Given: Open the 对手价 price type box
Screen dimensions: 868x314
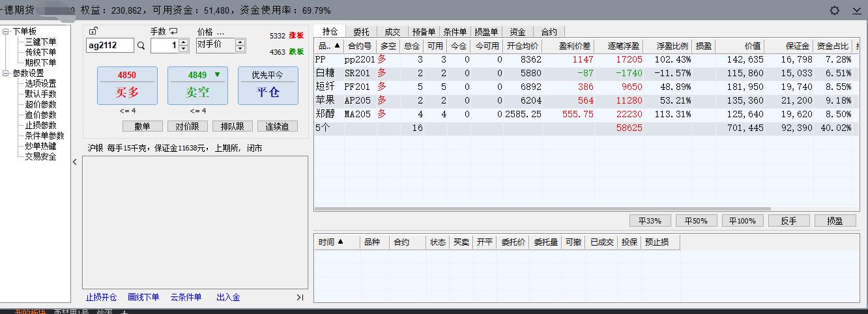Looking at the screenshot, I should [215, 45].
